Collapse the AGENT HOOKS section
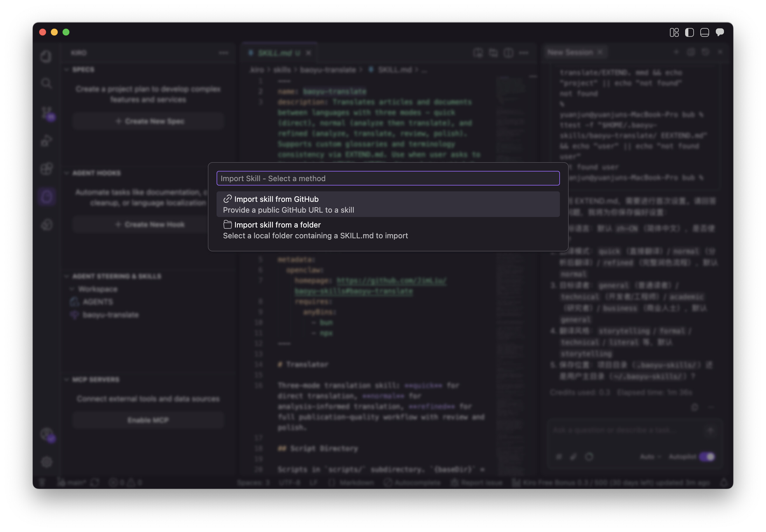Viewport: 766px width, 532px height. tap(66, 173)
